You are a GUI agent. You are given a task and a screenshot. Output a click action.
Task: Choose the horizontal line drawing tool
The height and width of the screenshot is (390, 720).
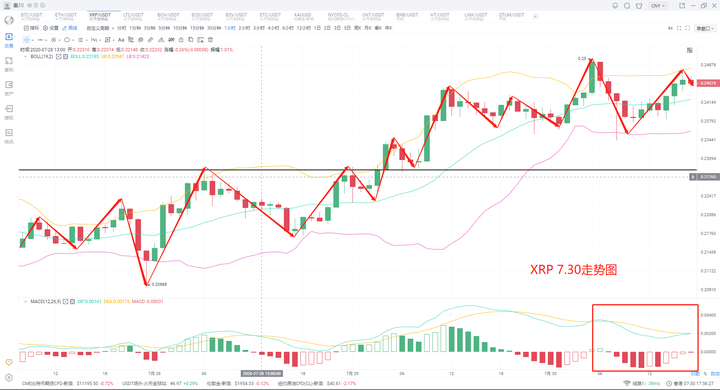click(40, 40)
